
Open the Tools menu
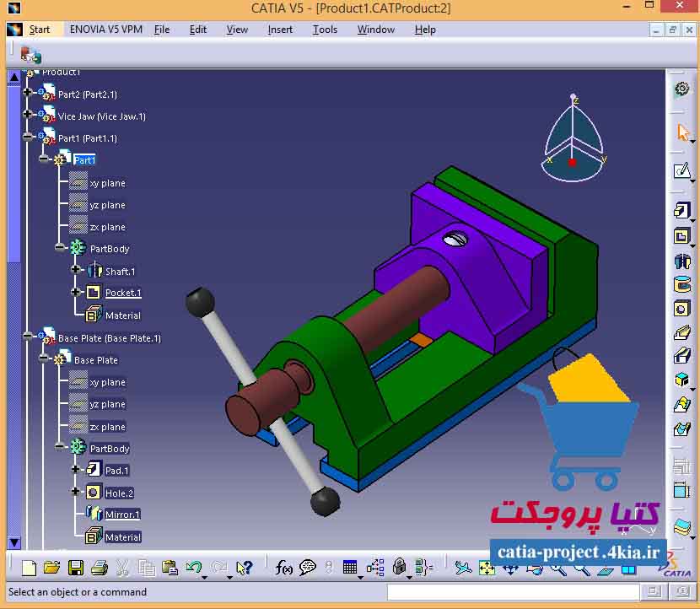point(325,30)
